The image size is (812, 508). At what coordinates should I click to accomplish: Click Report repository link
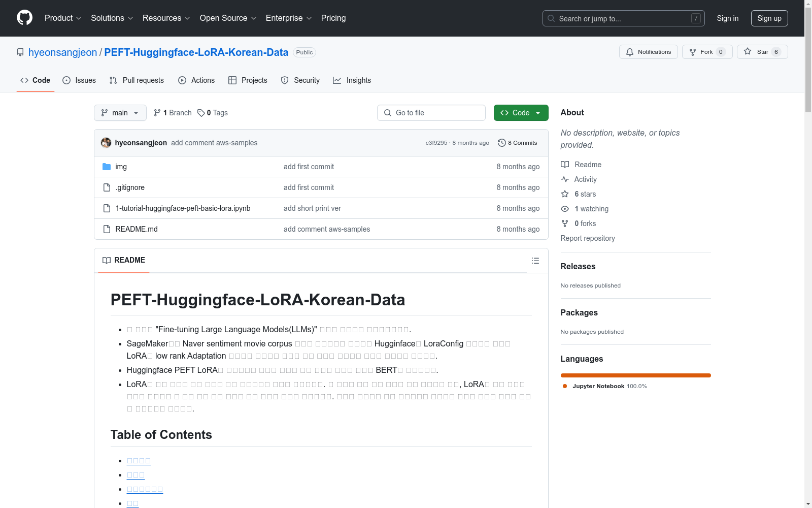click(588, 238)
